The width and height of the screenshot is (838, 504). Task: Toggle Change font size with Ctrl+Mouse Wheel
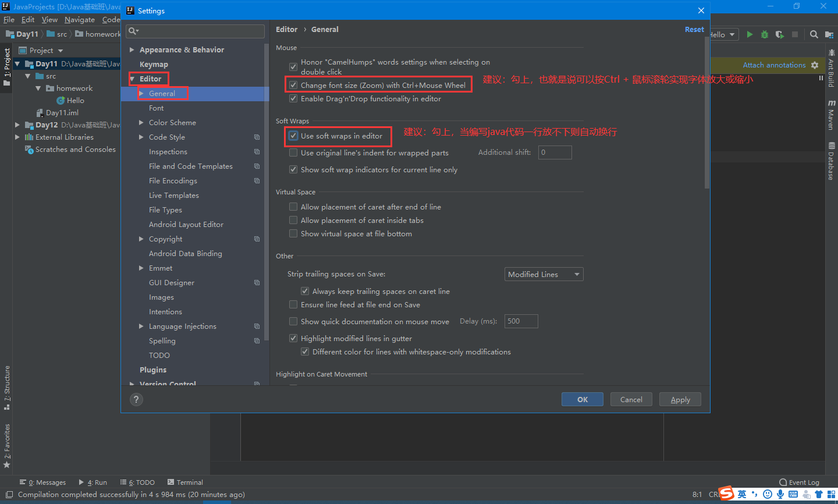pyautogui.click(x=293, y=85)
